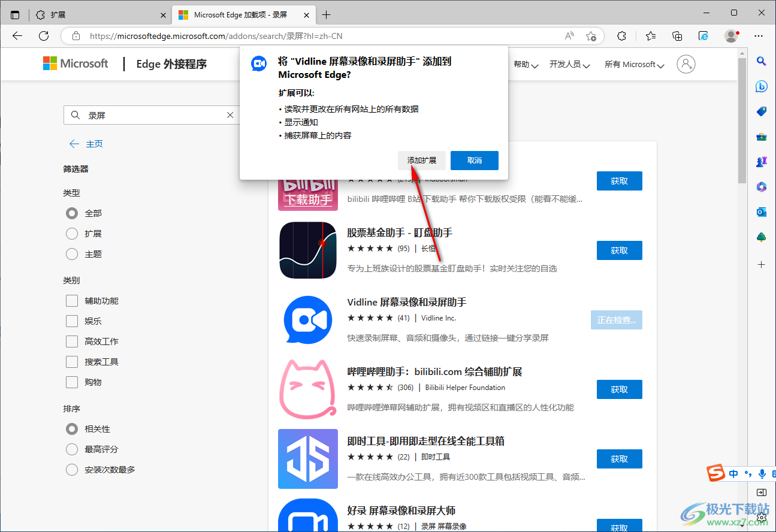Open the Edge 外接程序 home link

(171, 64)
